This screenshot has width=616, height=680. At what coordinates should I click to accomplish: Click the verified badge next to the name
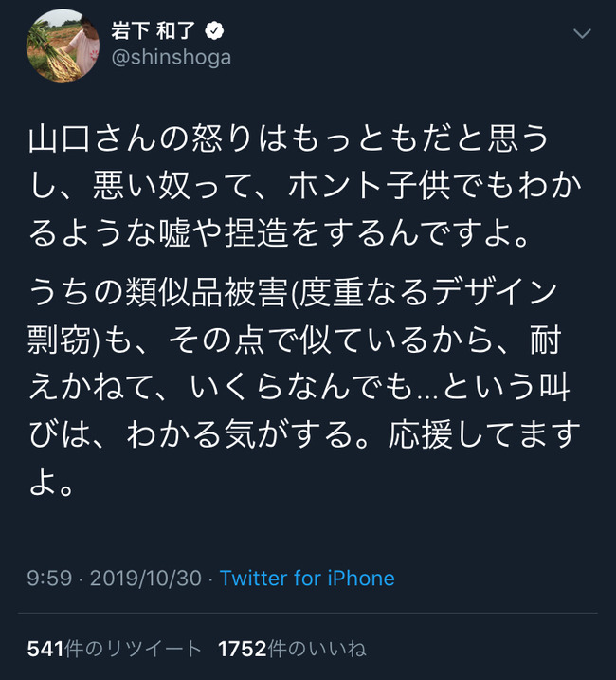[x=215, y=30]
